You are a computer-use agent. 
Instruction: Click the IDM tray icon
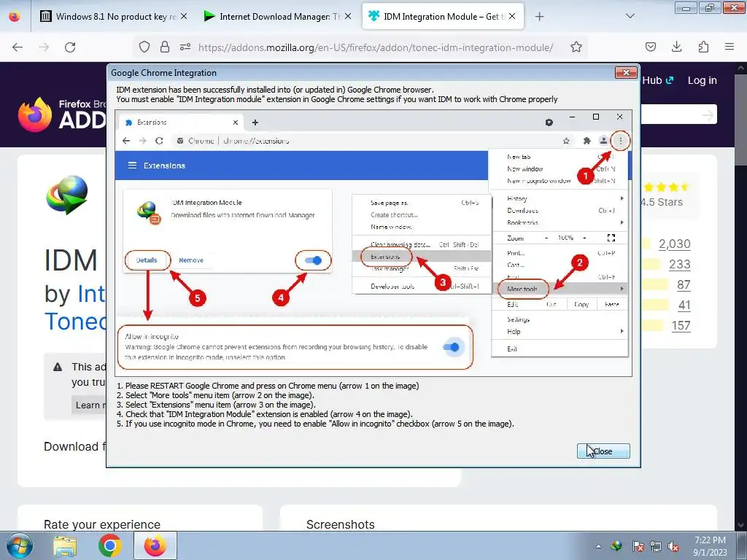617,546
